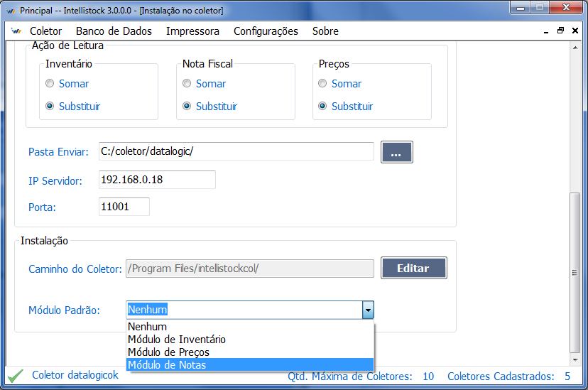Click the IP Servidor input field
The height and width of the screenshot is (390, 588).
point(157,180)
